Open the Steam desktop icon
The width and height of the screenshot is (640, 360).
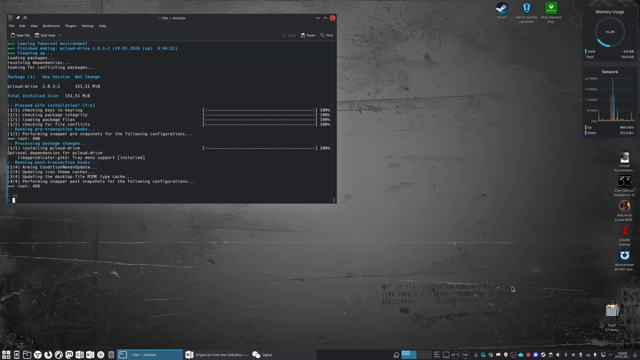(502, 11)
